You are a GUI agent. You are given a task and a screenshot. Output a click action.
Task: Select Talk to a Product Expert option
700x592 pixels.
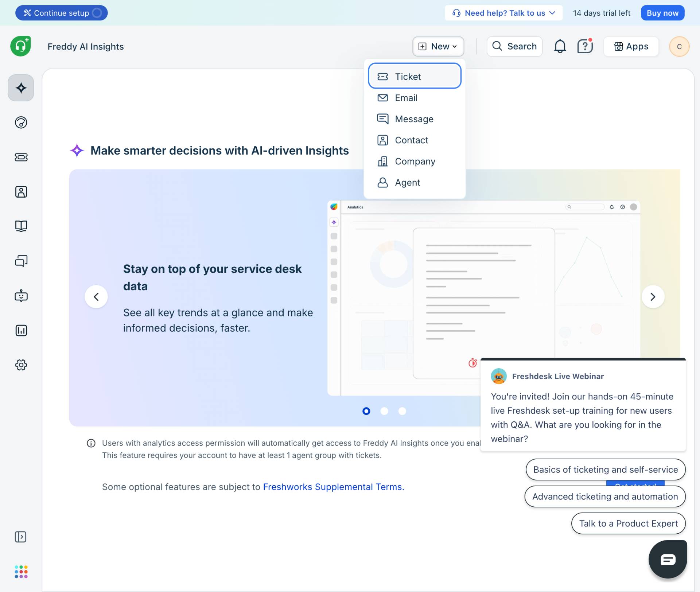tap(629, 523)
